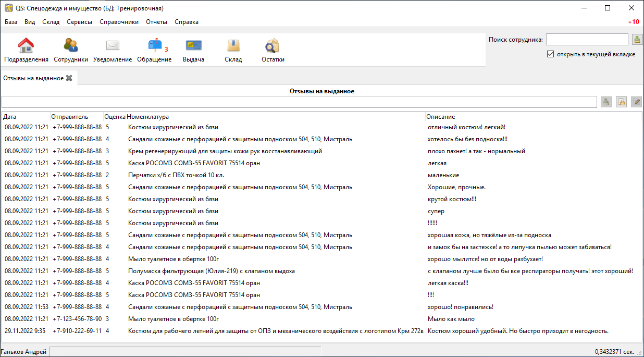The height and width of the screenshot is (357, 644).
Task: Close the Отзывы на выданное tab
Action: (x=69, y=78)
